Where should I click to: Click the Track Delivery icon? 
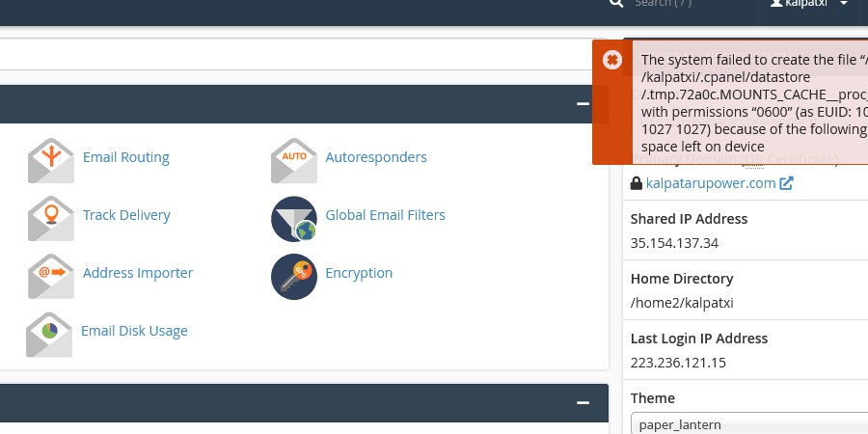pos(50,217)
